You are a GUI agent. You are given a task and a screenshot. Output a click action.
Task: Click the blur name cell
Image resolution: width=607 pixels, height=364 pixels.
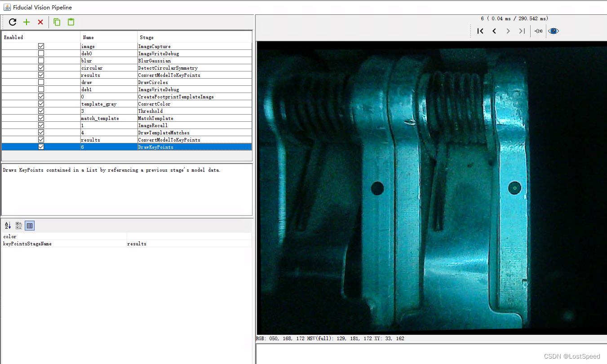109,61
